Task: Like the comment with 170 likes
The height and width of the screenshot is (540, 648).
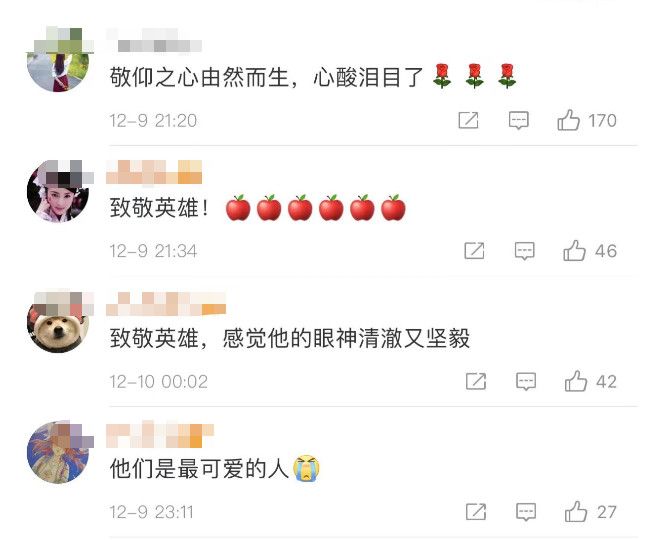Action: tap(569, 120)
